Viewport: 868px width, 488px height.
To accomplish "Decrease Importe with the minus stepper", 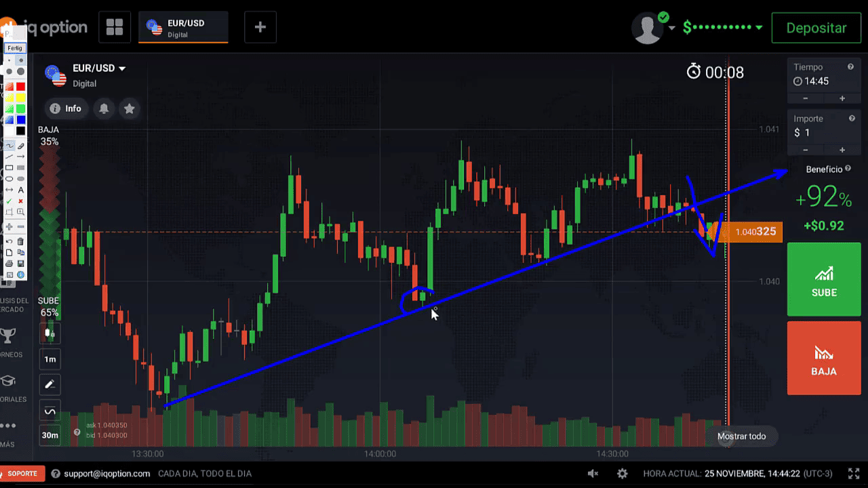I will pos(805,150).
